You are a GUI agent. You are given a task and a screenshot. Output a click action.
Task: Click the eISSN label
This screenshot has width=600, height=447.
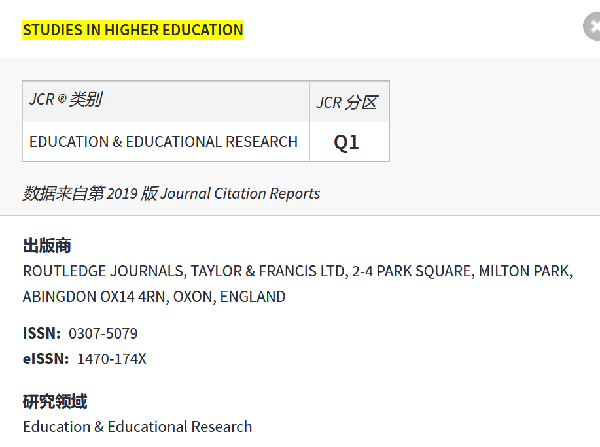[x=46, y=359]
